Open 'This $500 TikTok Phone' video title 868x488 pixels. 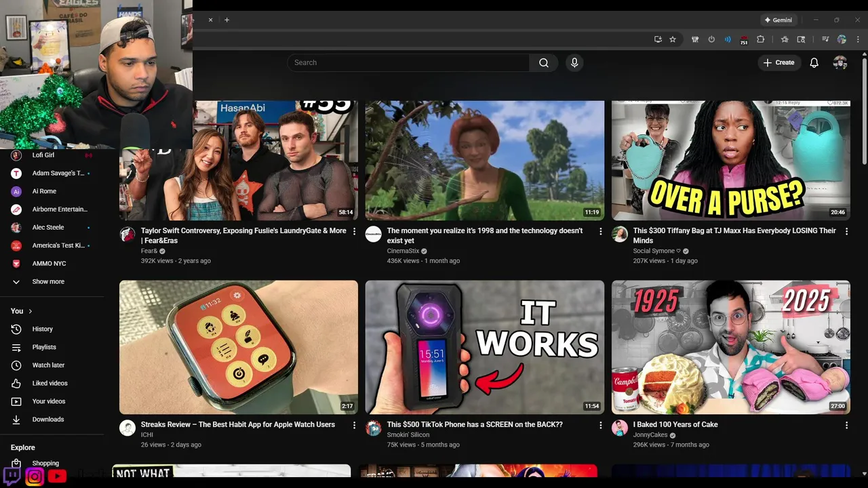[475, 424]
